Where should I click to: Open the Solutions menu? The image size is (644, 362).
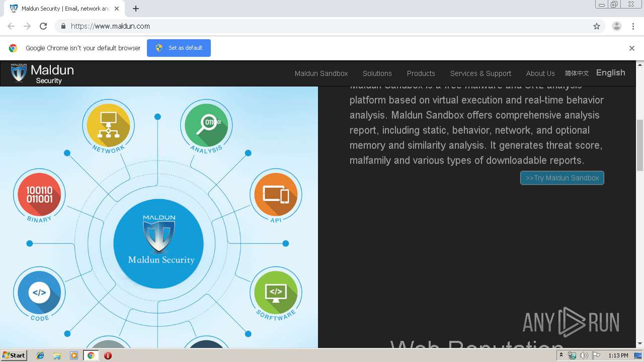click(x=377, y=73)
